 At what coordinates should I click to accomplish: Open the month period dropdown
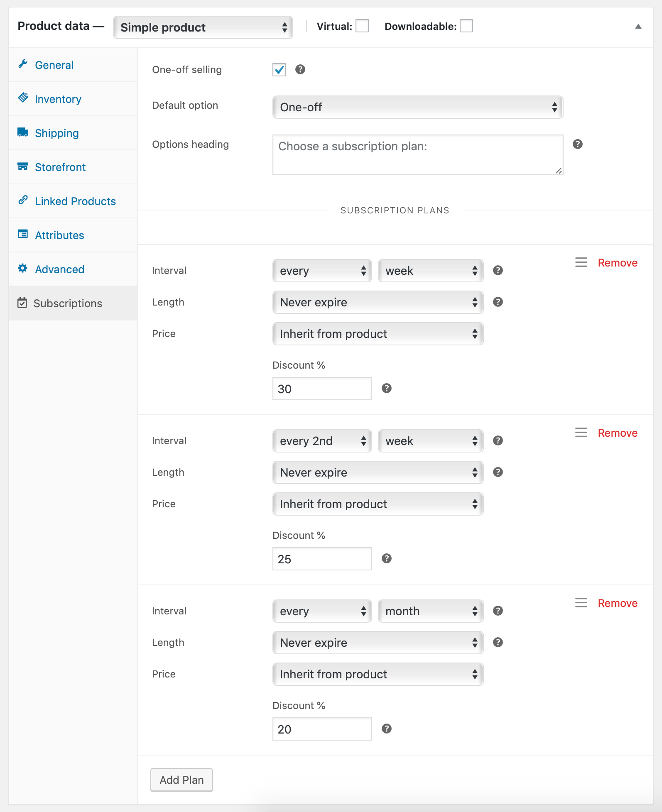(430, 611)
